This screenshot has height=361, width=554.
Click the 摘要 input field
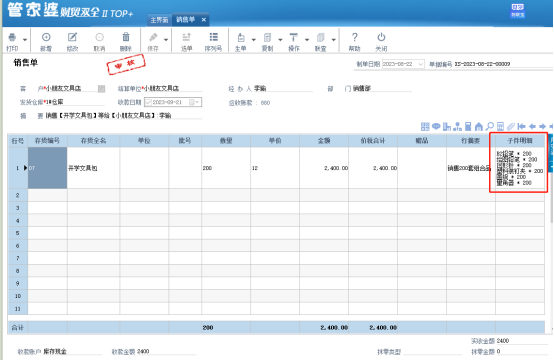[x=124, y=116]
